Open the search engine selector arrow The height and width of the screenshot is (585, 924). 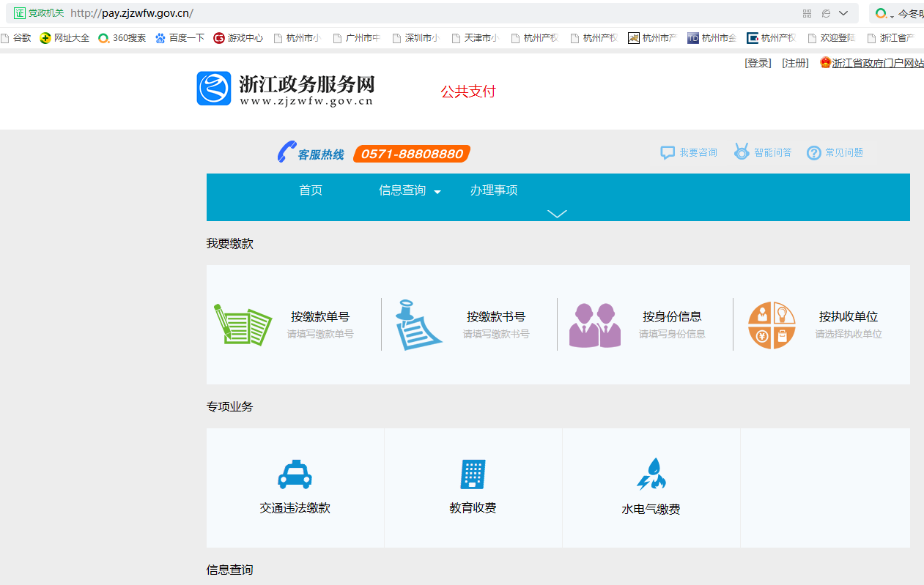[x=892, y=15]
